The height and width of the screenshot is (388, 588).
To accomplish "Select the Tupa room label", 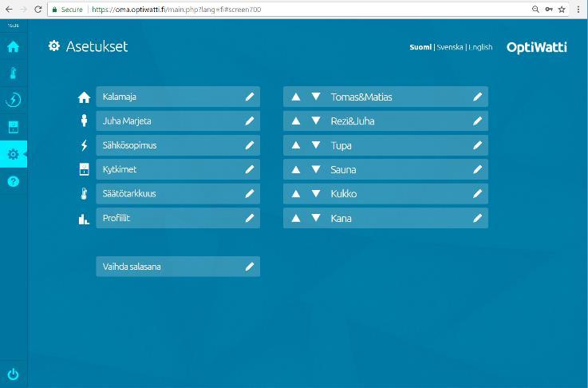I will click(x=341, y=145).
